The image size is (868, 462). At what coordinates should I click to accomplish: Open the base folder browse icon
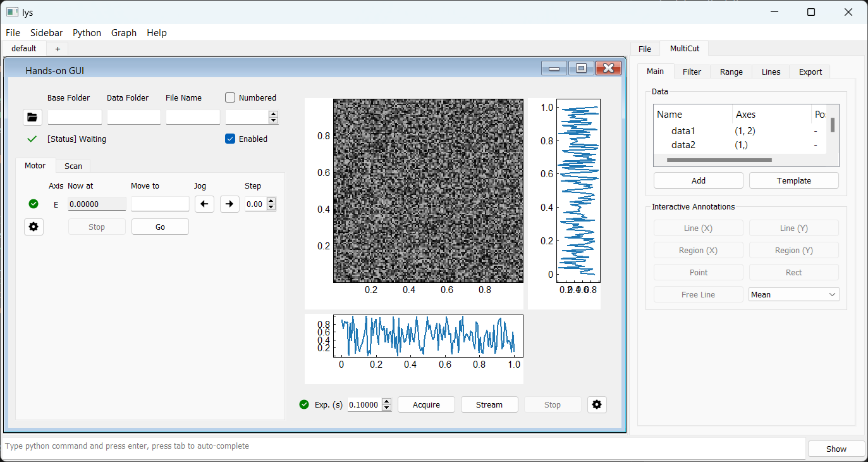tap(32, 117)
